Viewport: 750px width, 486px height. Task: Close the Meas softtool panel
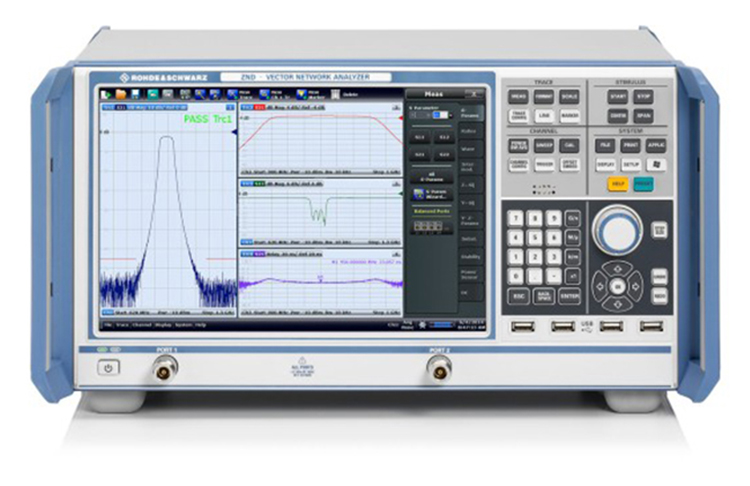(x=474, y=94)
